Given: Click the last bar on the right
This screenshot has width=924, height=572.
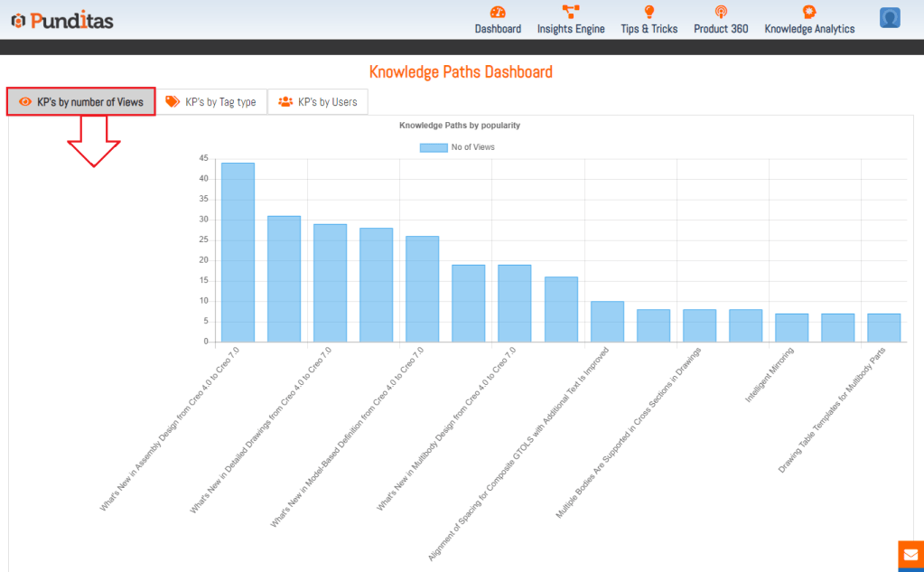Looking at the screenshot, I should (883, 328).
